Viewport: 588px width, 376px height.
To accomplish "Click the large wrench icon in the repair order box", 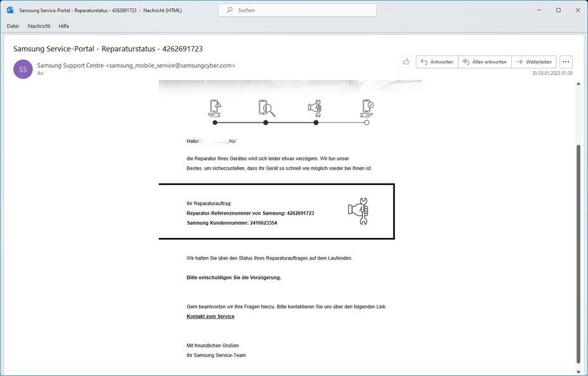I will [358, 211].
